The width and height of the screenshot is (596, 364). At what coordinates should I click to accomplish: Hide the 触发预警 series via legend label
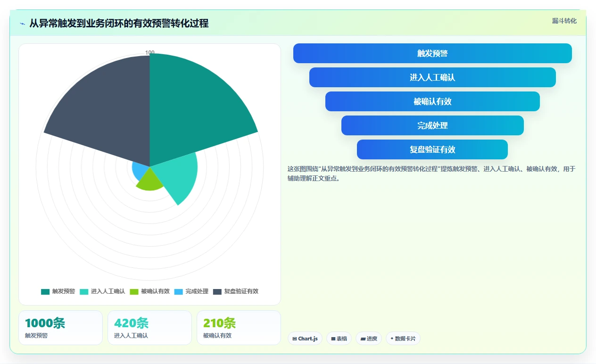pos(64,291)
